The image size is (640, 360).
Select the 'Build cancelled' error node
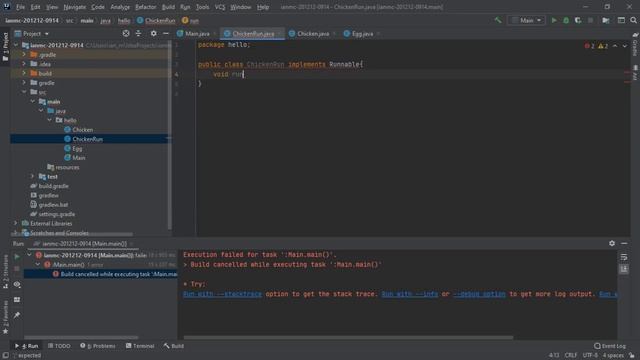tap(115, 274)
